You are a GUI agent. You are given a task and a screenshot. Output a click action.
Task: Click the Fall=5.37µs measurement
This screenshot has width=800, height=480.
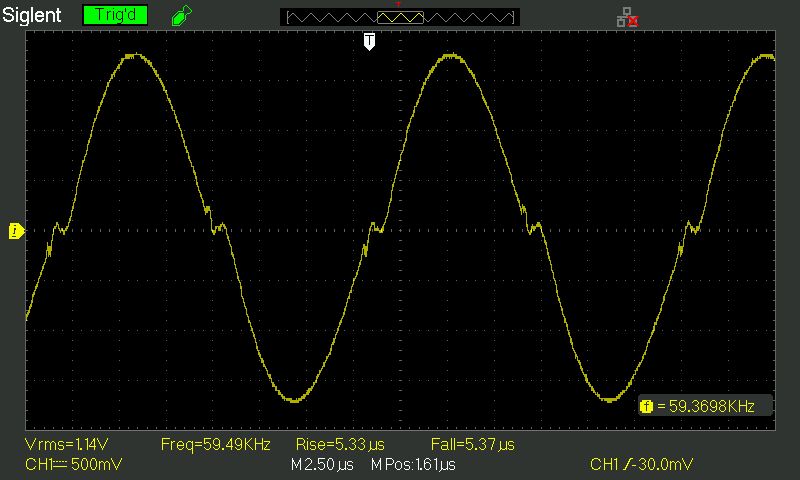pyautogui.click(x=472, y=444)
